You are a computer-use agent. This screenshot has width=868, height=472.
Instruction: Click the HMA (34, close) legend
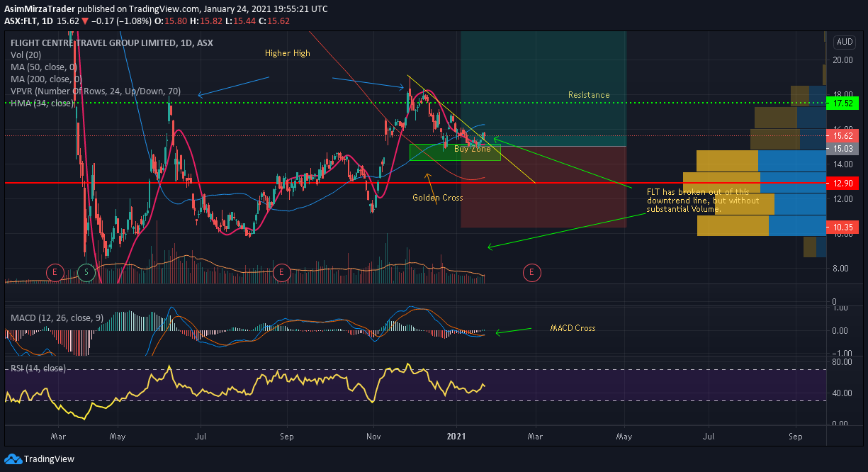click(42, 103)
